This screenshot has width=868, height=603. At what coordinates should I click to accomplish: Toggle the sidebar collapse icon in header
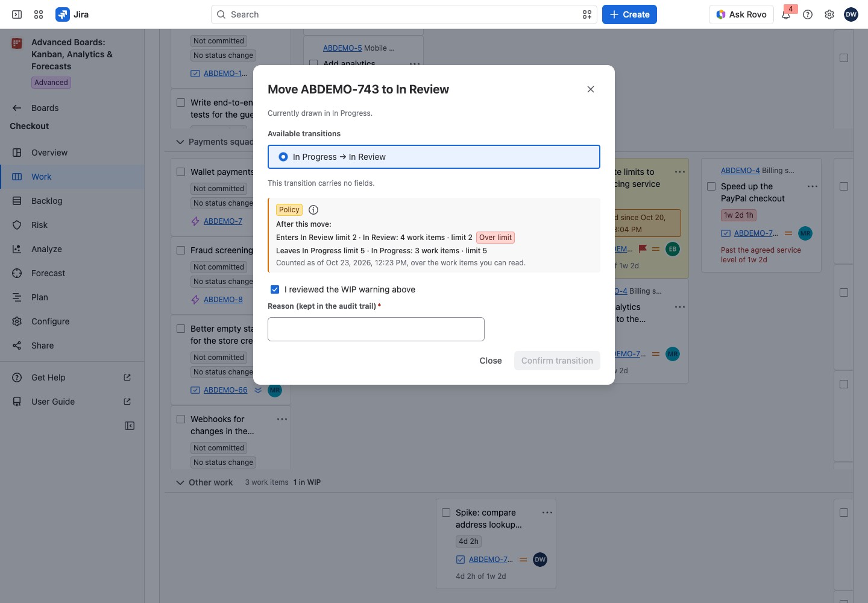coord(17,14)
